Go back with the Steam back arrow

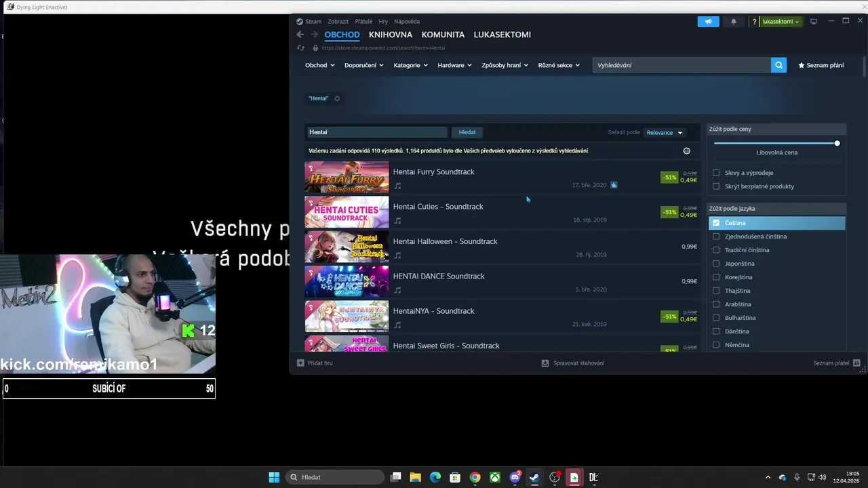[300, 35]
